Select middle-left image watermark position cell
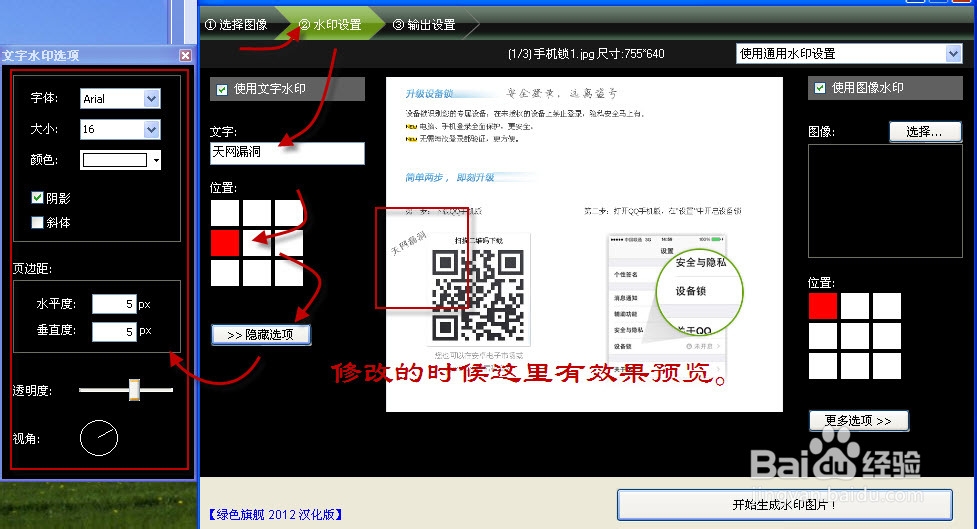 pos(823,336)
